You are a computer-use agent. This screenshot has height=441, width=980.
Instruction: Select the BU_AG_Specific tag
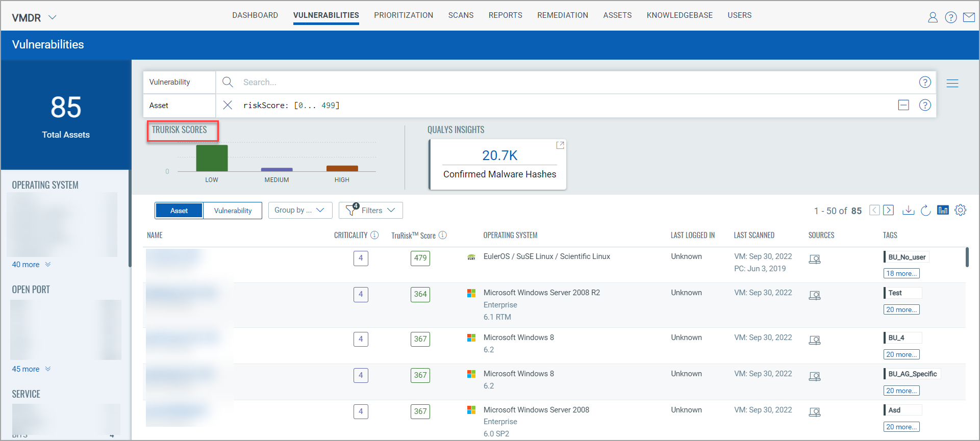[x=912, y=374]
